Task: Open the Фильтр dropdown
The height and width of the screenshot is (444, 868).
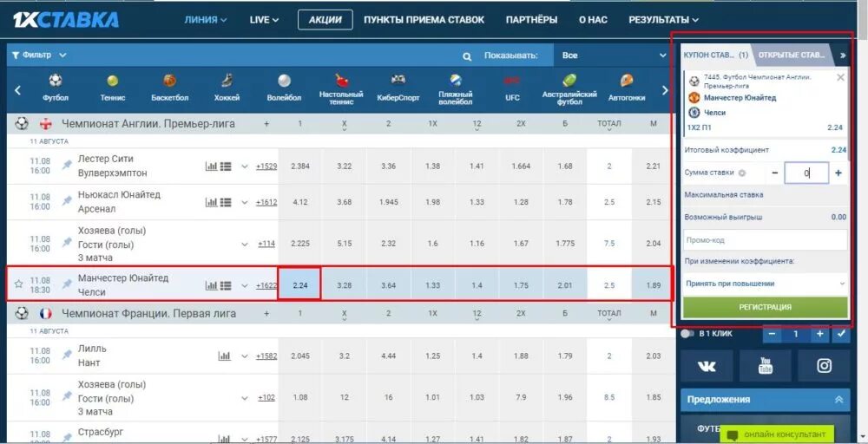Action: [39, 55]
